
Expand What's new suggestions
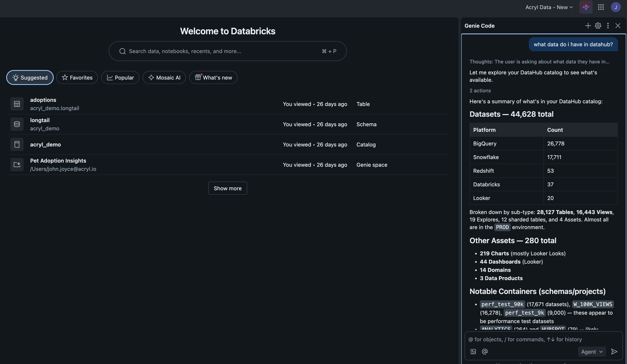213,77
